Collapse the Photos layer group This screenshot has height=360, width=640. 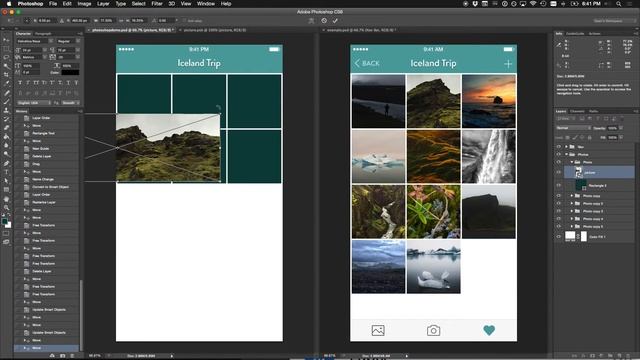pos(566,154)
